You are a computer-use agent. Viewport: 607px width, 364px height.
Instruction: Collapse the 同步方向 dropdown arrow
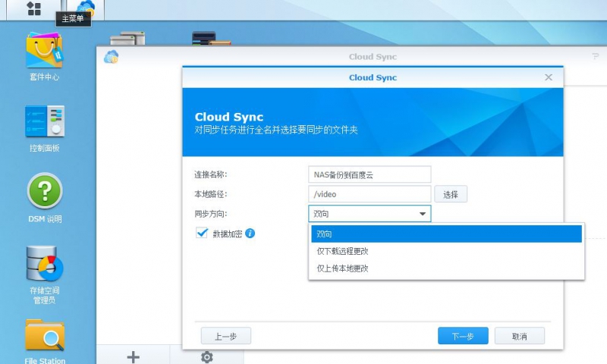coord(422,215)
